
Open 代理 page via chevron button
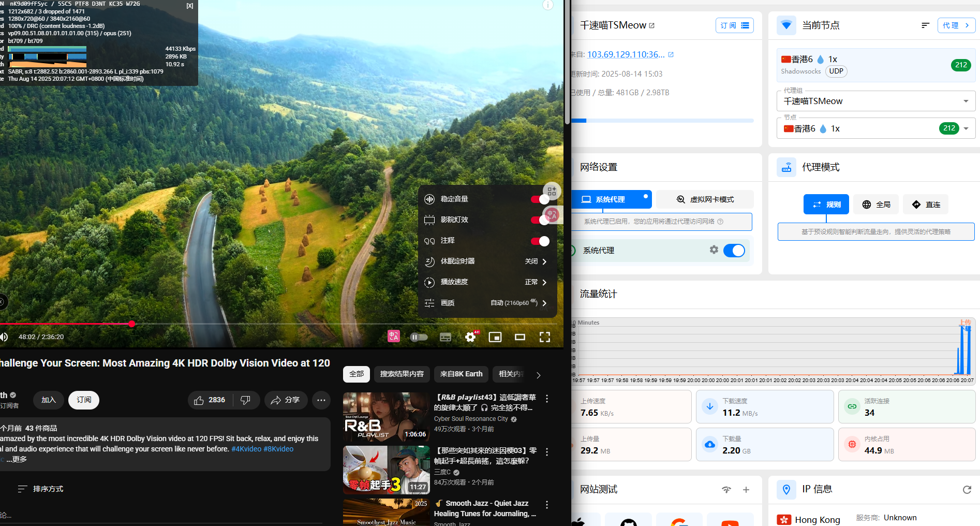pos(956,25)
